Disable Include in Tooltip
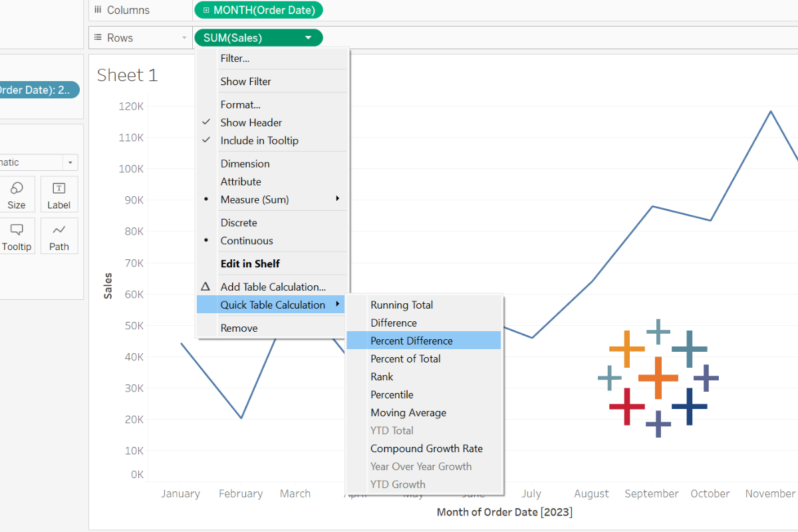The image size is (798, 532). click(x=259, y=140)
